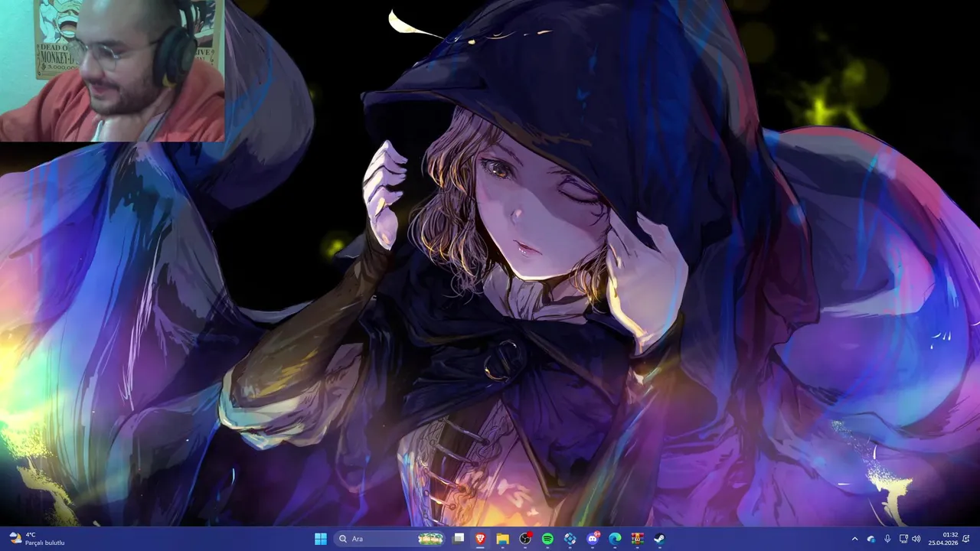Open the notifications bell icon

[966, 539]
